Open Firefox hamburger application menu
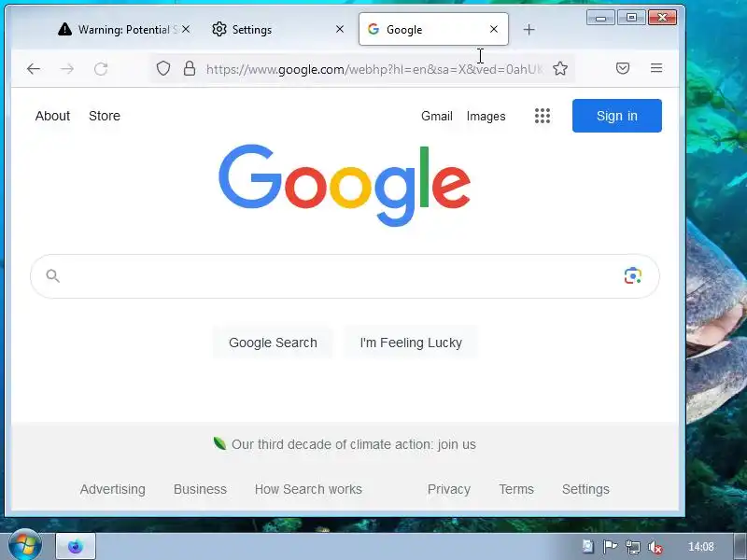 (656, 68)
